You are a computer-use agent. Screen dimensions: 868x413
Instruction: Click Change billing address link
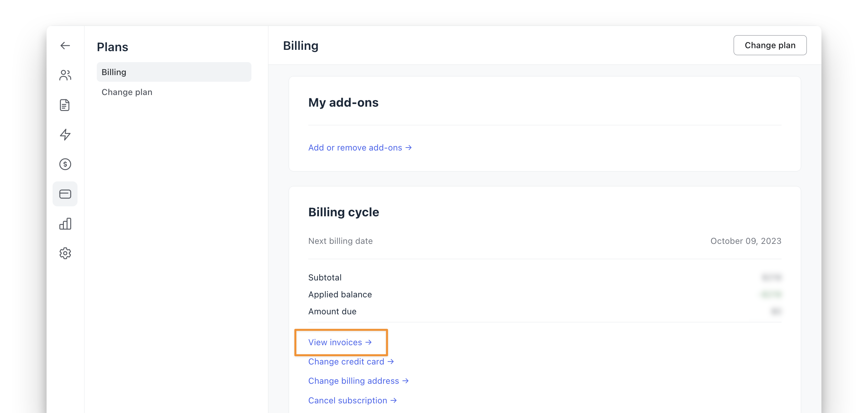pyautogui.click(x=358, y=381)
